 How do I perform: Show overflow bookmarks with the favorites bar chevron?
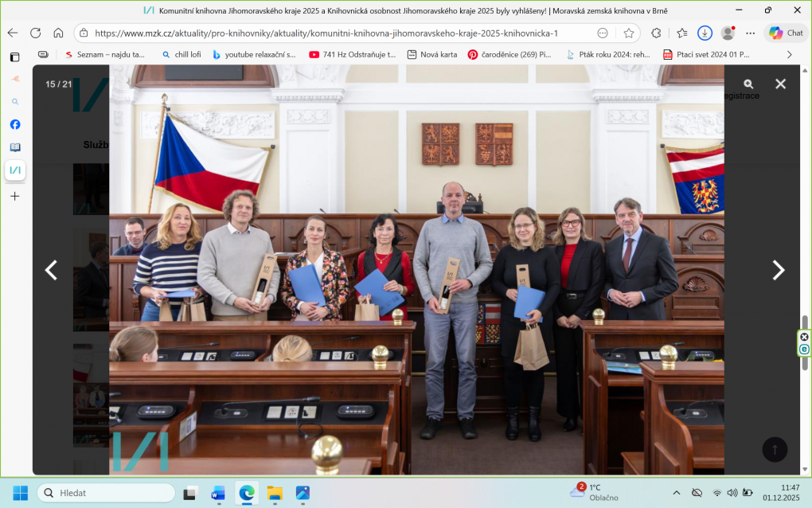789,54
